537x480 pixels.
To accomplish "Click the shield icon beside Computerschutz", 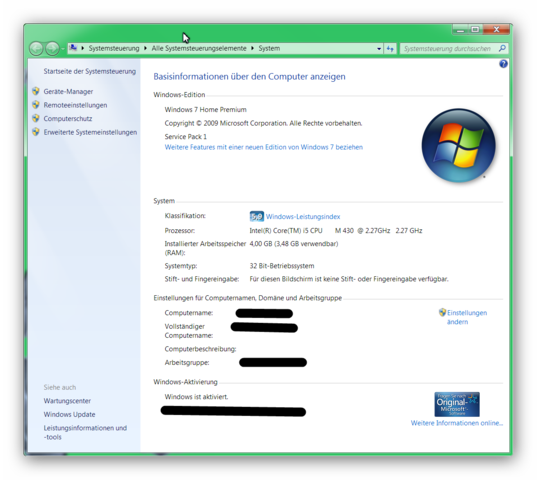I will [36, 118].
